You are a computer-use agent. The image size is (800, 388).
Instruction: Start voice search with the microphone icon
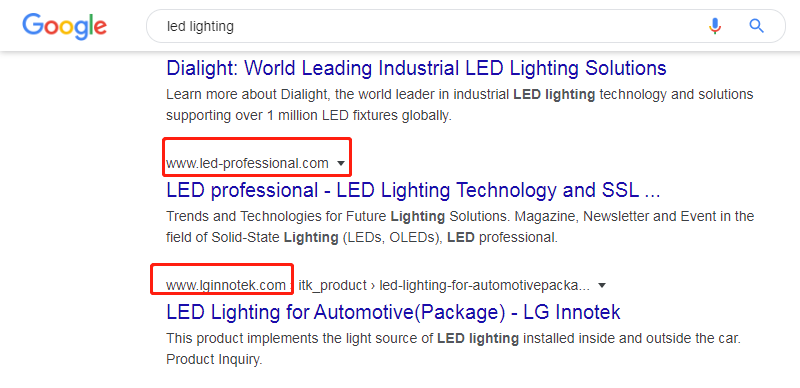(715, 26)
